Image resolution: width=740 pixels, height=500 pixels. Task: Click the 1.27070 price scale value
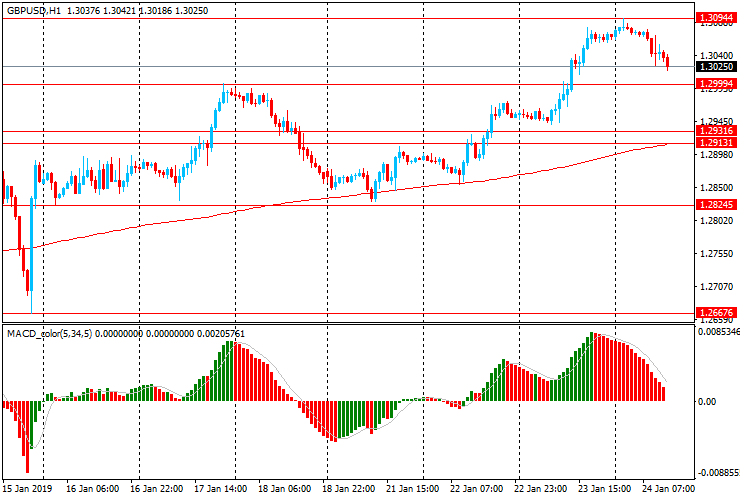(716, 287)
